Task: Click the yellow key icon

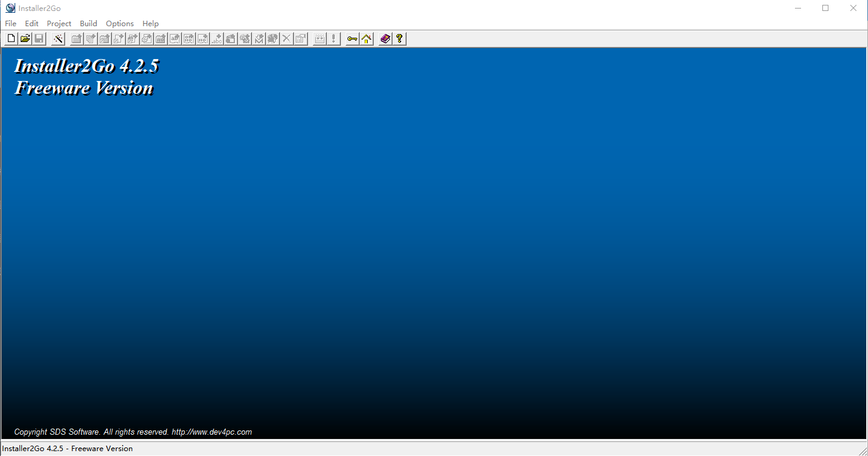Action: point(352,39)
